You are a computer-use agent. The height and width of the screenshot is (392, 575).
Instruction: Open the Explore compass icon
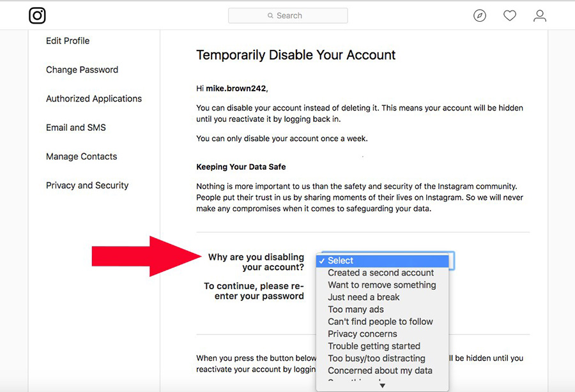[x=480, y=15]
